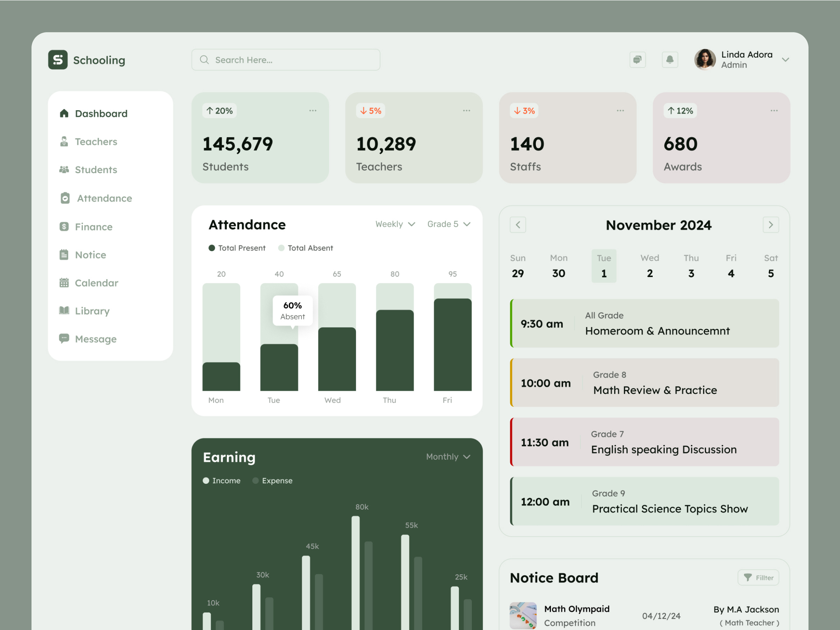Click the 55k income bar in Earning
The image size is (840, 630).
click(x=405, y=582)
